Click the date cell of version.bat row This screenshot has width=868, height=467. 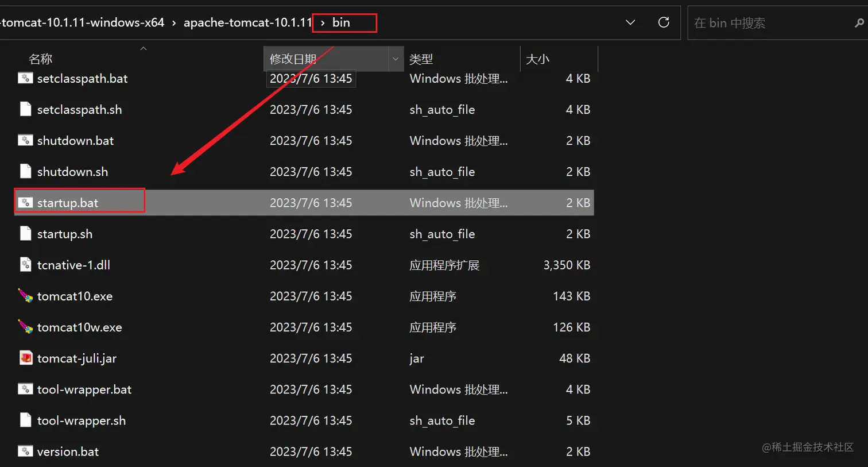pyautogui.click(x=311, y=451)
